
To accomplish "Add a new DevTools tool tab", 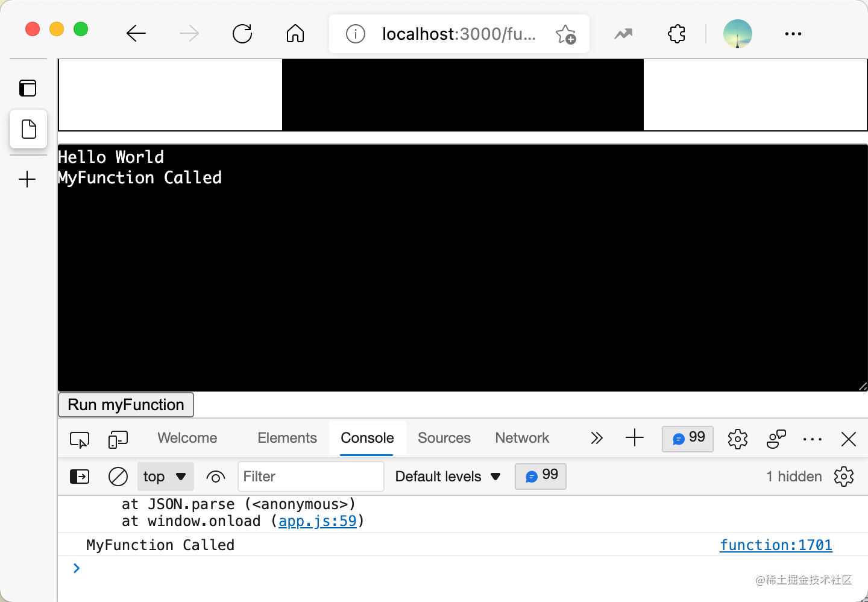I will point(635,438).
